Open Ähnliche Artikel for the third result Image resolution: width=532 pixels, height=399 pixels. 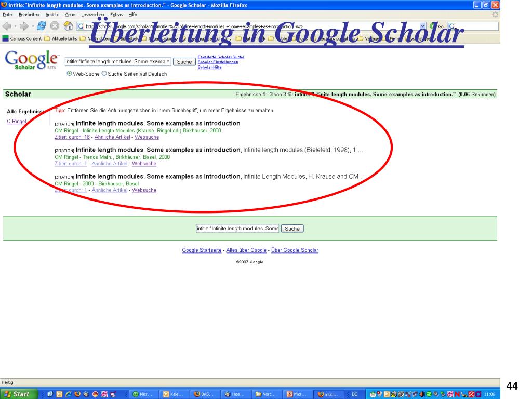tap(110, 190)
